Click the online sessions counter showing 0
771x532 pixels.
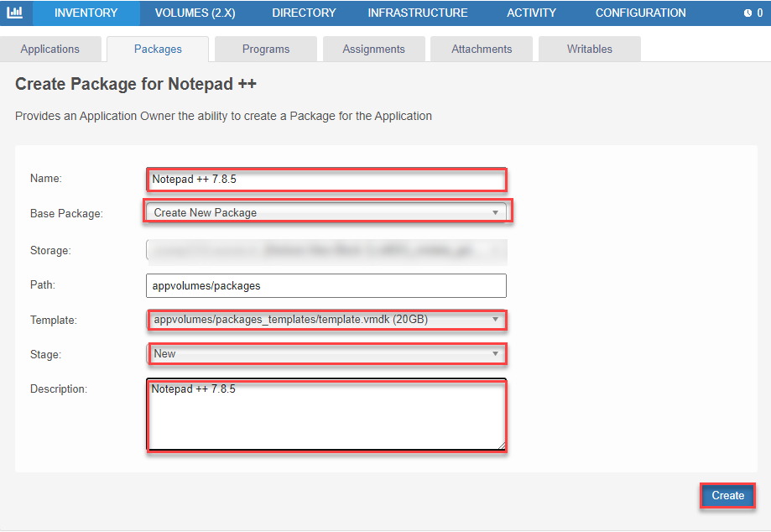[760, 13]
